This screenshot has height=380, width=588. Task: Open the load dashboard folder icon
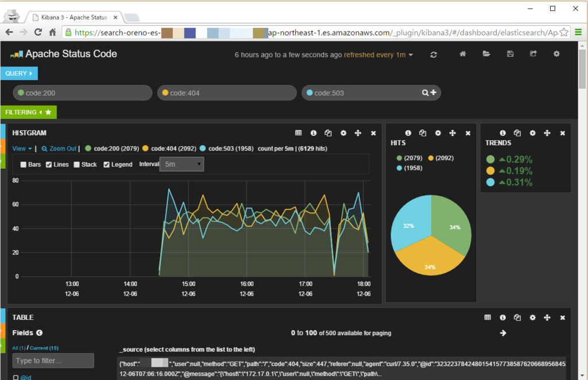click(x=486, y=54)
